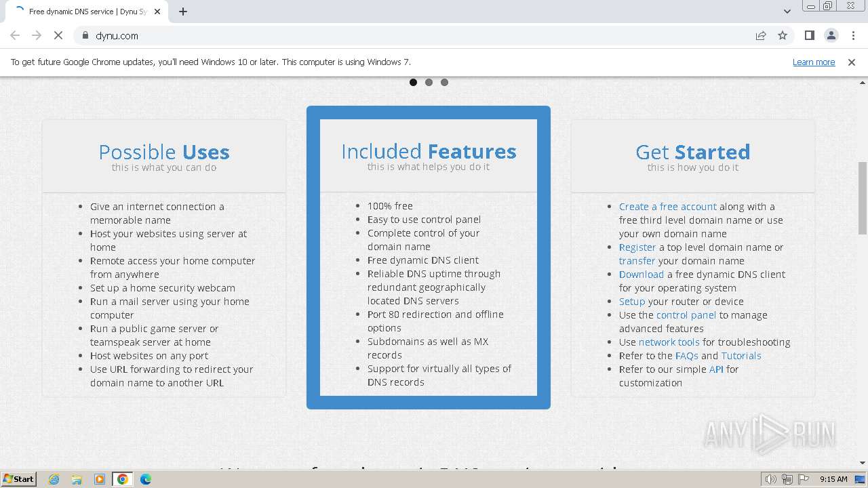The image size is (868, 488).
Task: Dismiss the Chrome update notice
Action: click(852, 62)
